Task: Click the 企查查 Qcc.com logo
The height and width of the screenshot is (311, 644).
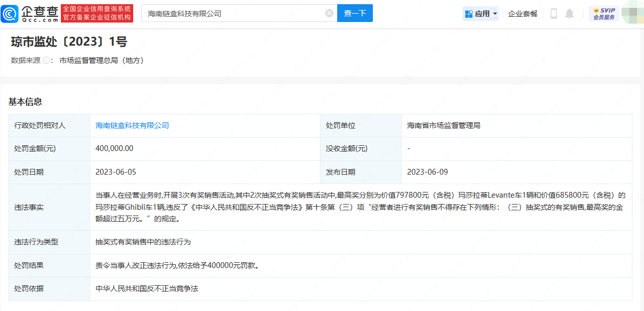Action: (x=30, y=14)
